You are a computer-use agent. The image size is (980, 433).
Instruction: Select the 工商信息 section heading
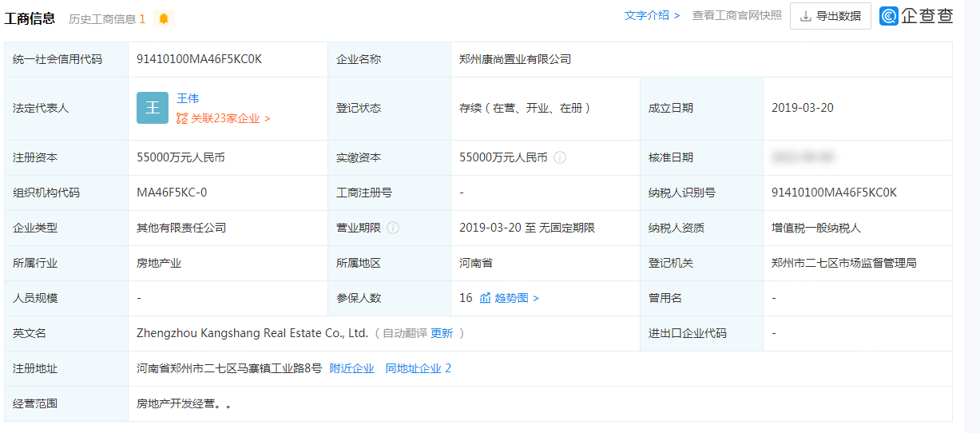pyautogui.click(x=30, y=18)
